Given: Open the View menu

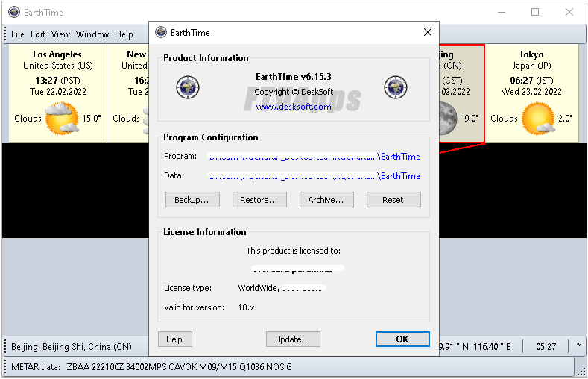Looking at the screenshot, I should [x=61, y=34].
